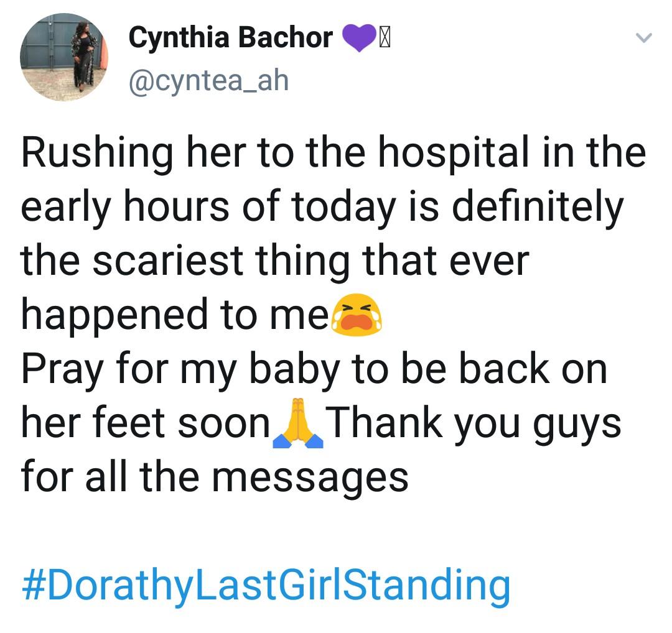Expand the tweet options chevron
The height and width of the screenshot is (633, 672).
coord(643,39)
